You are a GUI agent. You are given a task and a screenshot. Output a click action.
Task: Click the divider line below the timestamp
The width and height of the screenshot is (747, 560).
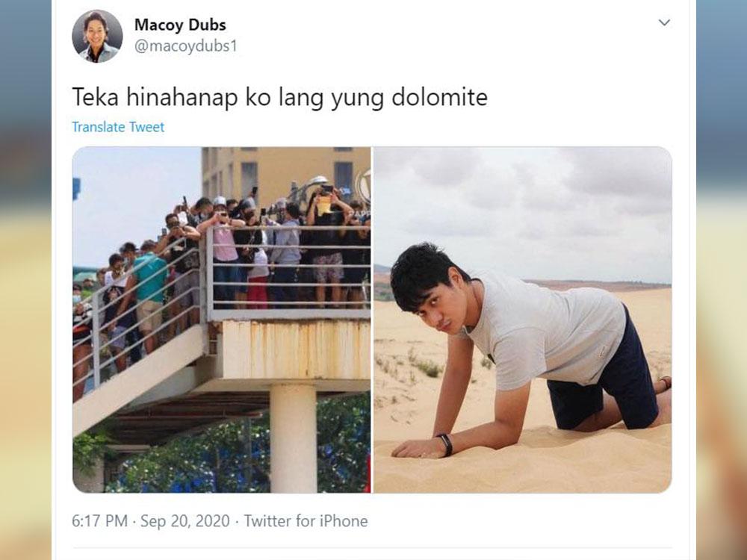tap(373, 547)
